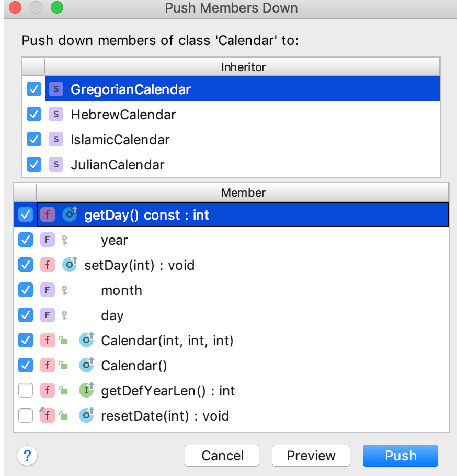The width and height of the screenshot is (457, 476).
Task: Uncheck the setDay(int) member checkbox
Action: click(25, 265)
